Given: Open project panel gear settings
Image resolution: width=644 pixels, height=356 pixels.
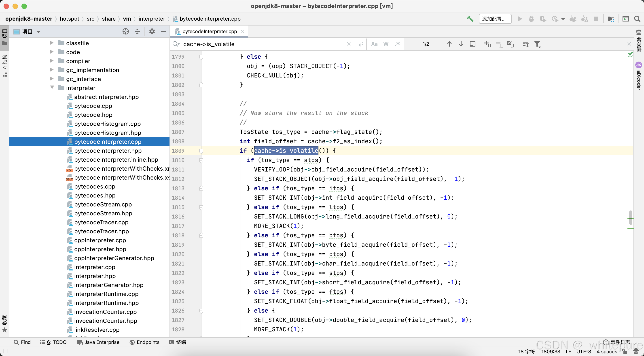Looking at the screenshot, I should pos(152,32).
